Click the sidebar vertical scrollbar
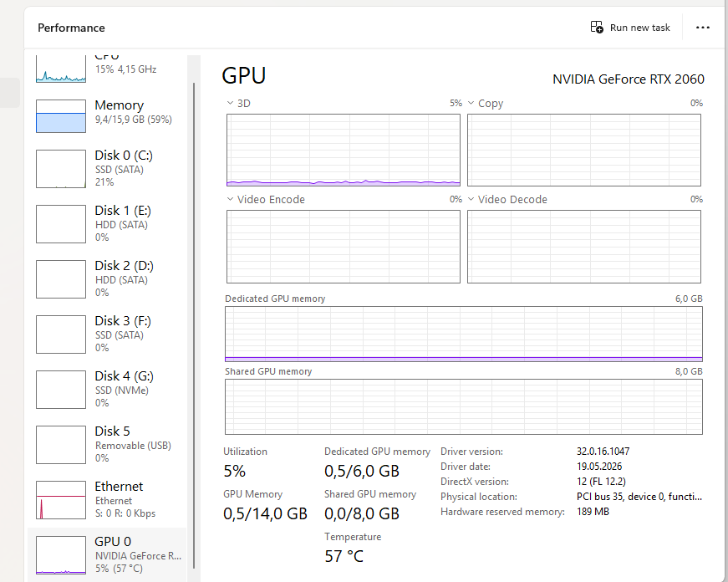 pyautogui.click(x=194, y=325)
